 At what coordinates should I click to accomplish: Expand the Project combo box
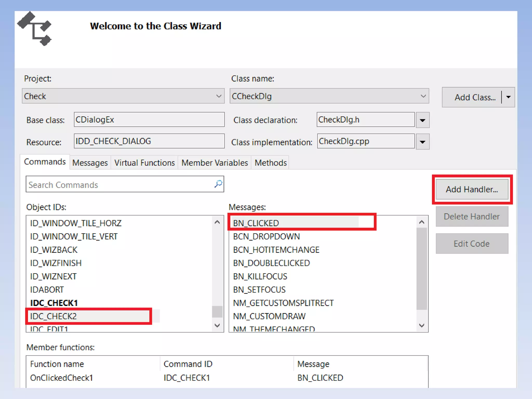point(218,96)
